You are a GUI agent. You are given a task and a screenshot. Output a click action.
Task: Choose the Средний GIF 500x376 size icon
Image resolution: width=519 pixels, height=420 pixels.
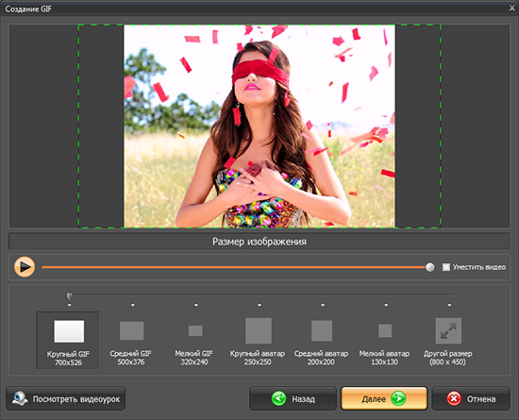(x=132, y=330)
